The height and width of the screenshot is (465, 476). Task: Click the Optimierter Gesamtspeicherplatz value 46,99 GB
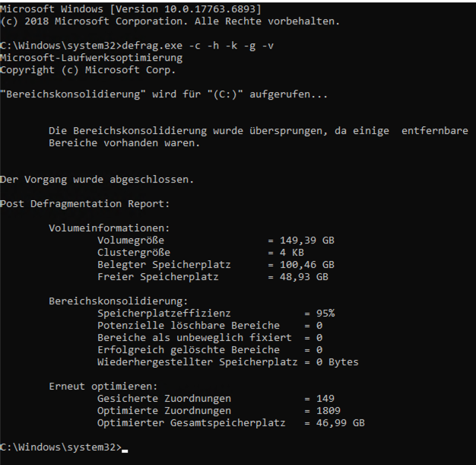(340, 422)
